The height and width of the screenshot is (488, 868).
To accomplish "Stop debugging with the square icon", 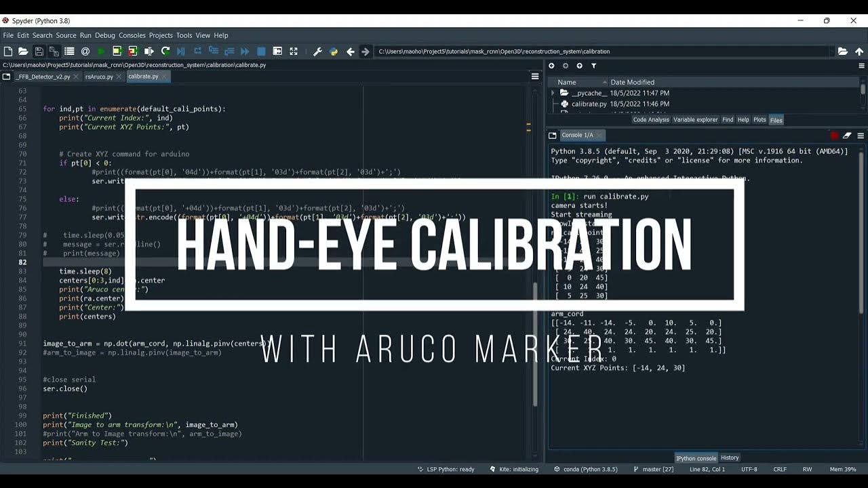I will pyautogui.click(x=261, y=52).
